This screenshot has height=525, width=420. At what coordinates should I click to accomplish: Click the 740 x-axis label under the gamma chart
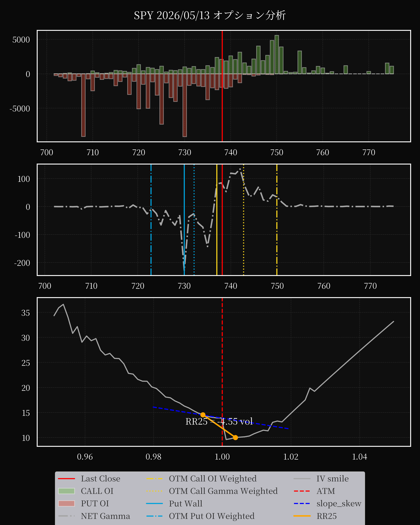pyautogui.click(x=231, y=286)
